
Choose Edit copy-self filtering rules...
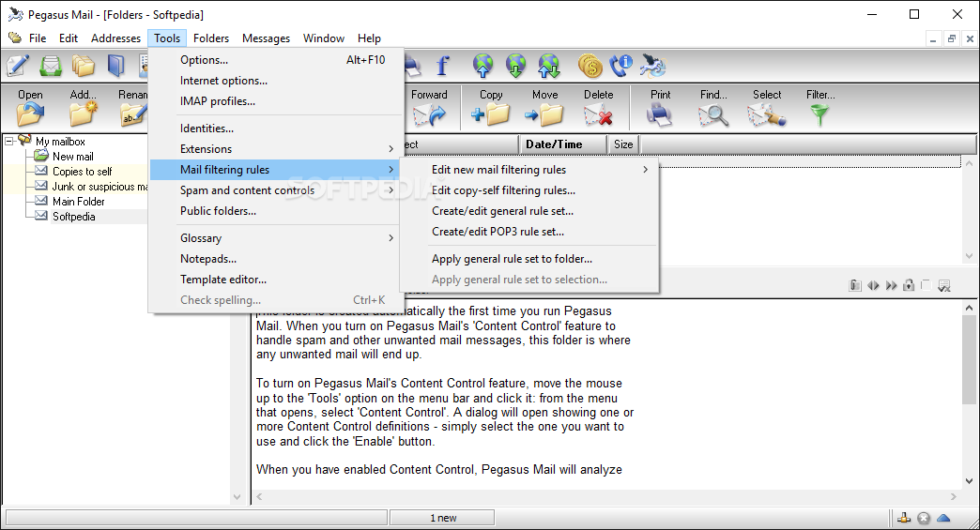529,189
